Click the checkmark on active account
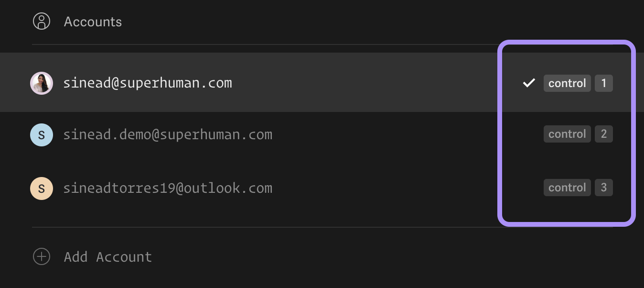Screen dimensions: 644x288 tap(528, 83)
